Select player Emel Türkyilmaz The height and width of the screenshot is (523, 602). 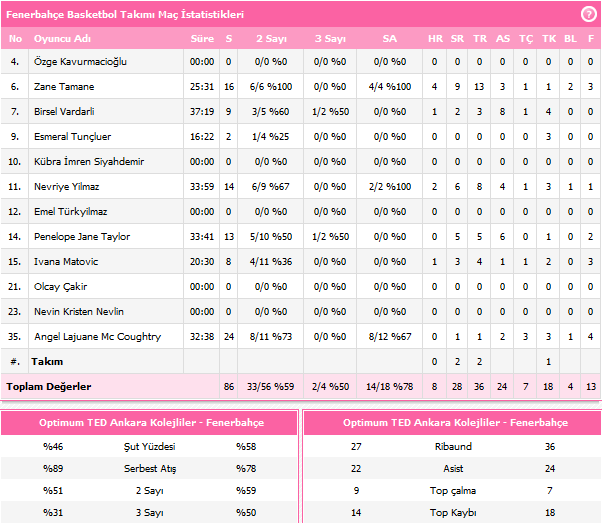[70, 211]
